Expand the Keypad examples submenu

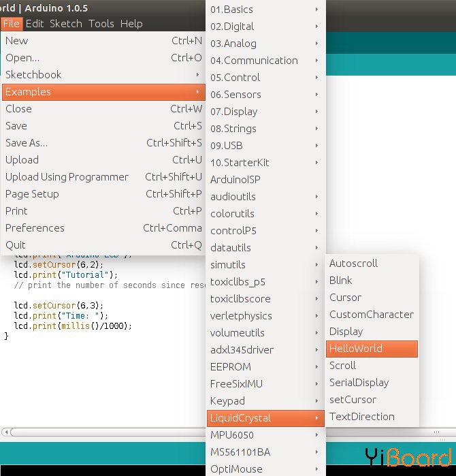(x=265, y=400)
